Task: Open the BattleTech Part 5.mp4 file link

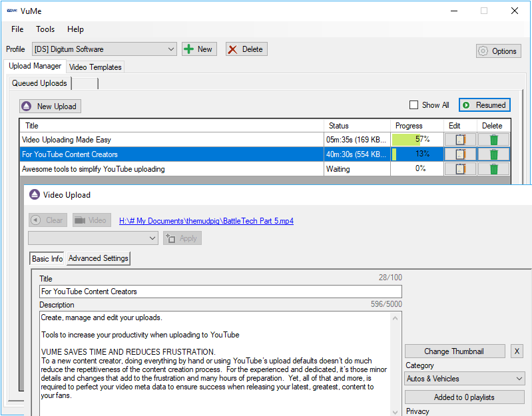Action: (206, 221)
